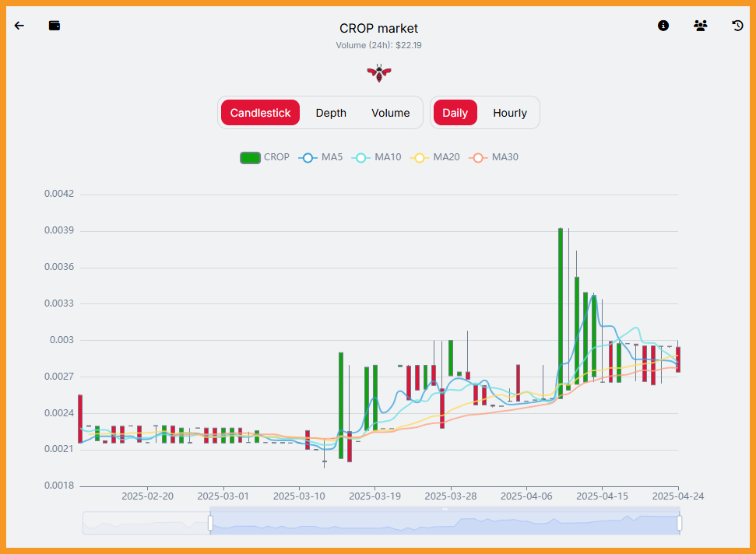Toggle the MA20 line in legend
Screen dimensions: 756x554
click(435, 157)
